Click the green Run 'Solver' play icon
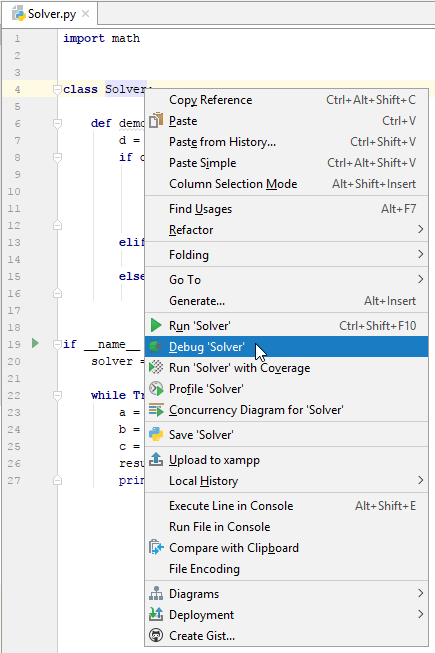 click(156, 325)
